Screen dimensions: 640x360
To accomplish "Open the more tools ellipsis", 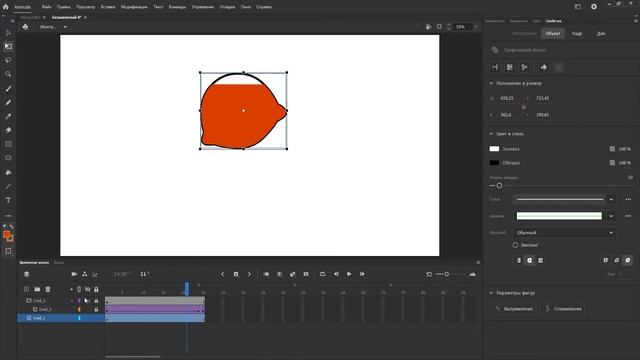I will tap(8, 216).
